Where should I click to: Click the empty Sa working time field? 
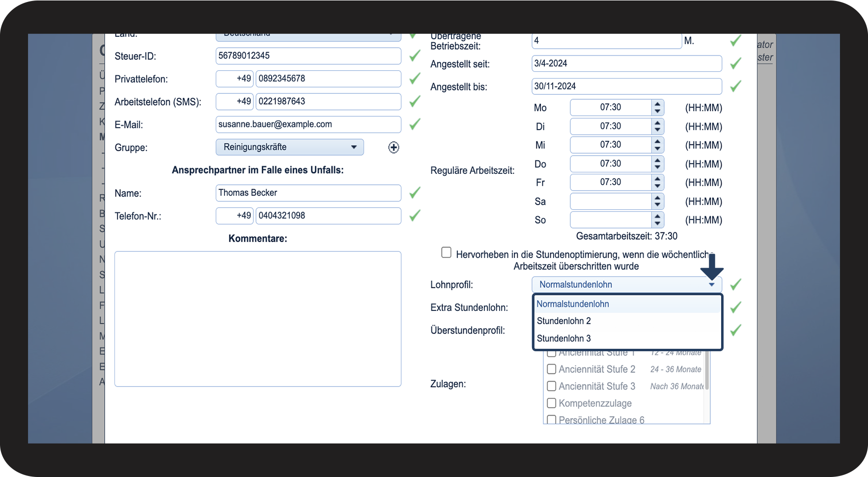pos(611,201)
